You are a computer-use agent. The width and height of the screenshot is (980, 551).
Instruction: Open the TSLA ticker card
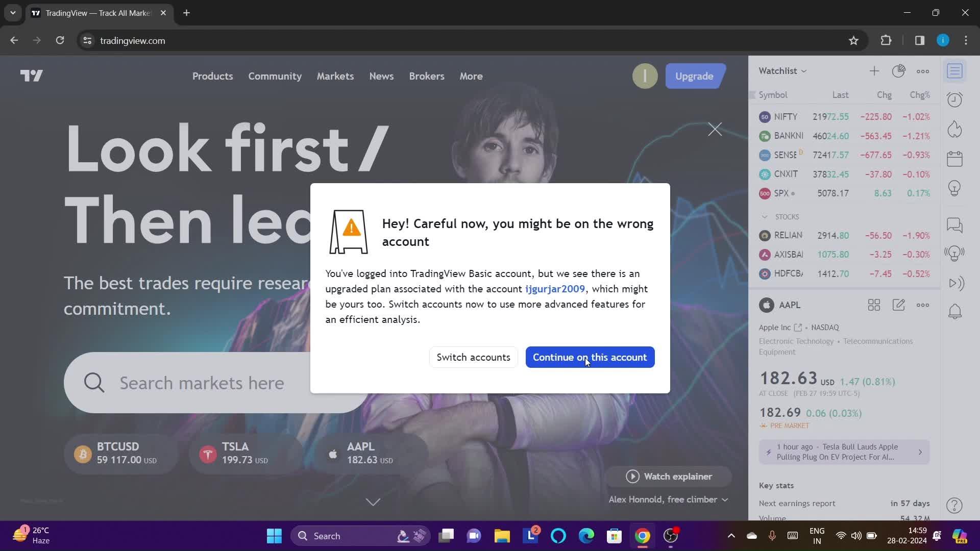(x=246, y=453)
